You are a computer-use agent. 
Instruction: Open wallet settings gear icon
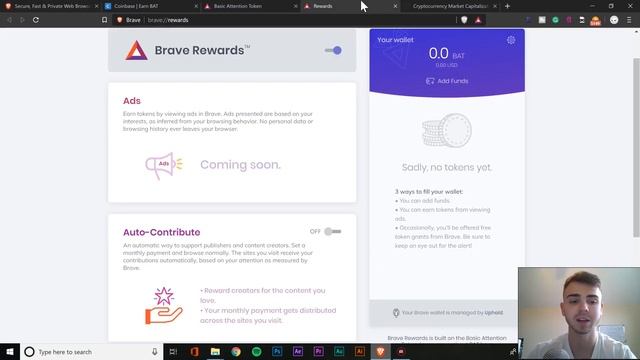click(x=511, y=40)
